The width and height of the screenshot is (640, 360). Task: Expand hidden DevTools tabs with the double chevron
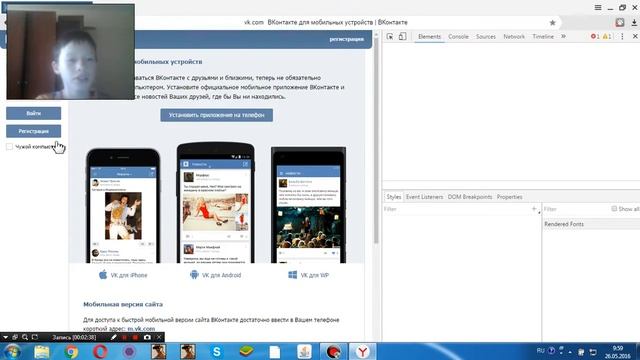(x=563, y=36)
